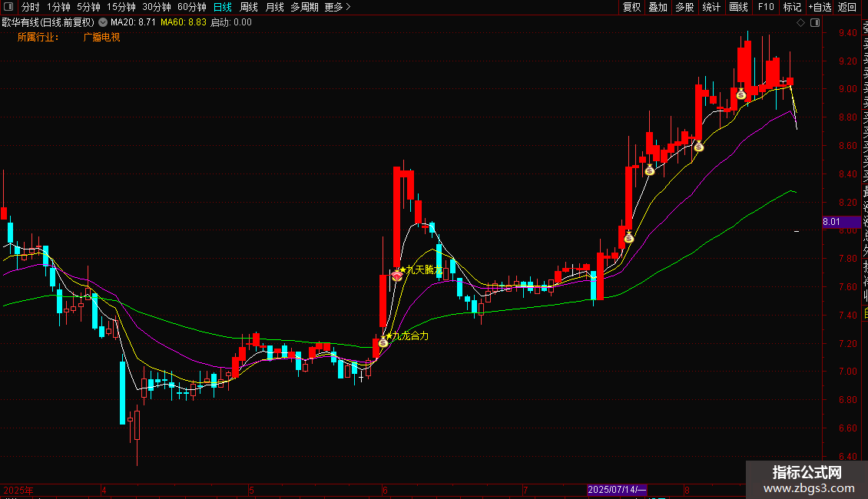
Task: Add stock with +自选 button
Action: (820, 7)
